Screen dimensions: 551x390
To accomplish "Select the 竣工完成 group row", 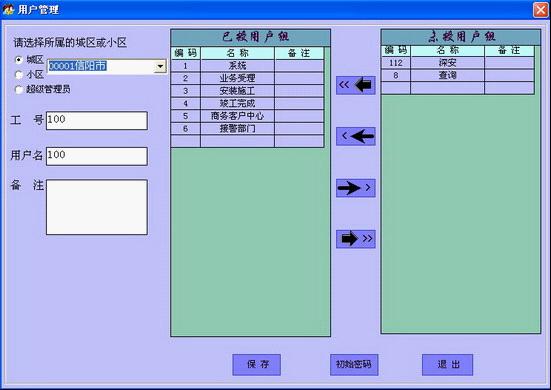I will [247, 104].
